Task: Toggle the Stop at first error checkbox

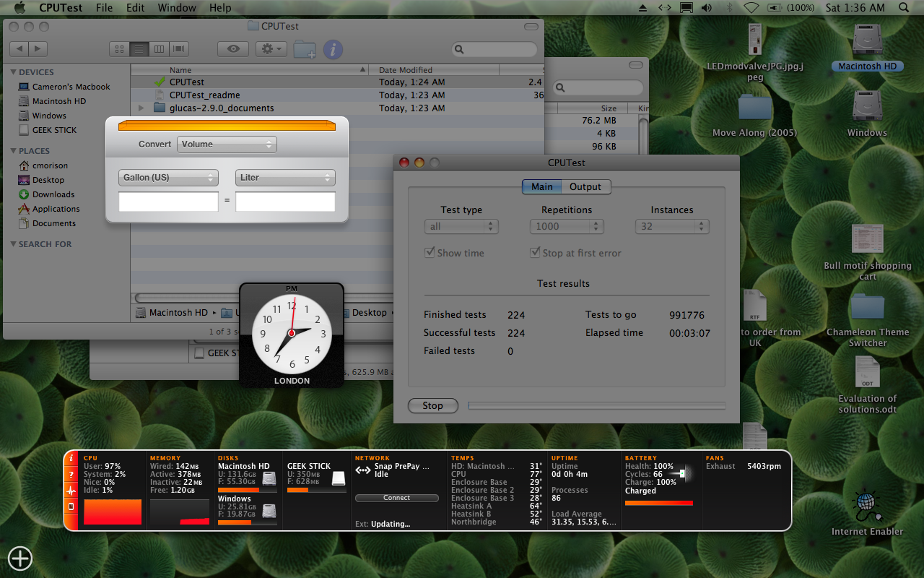Action: (535, 253)
